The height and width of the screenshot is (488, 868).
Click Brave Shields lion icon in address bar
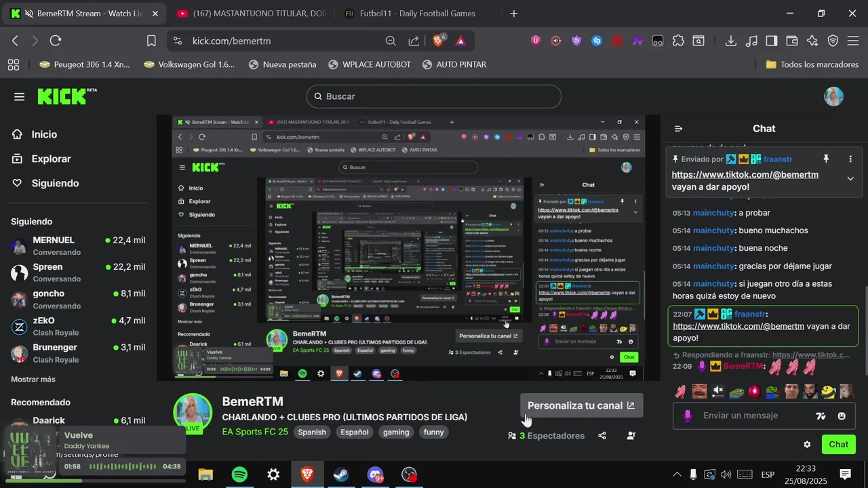tap(439, 41)
